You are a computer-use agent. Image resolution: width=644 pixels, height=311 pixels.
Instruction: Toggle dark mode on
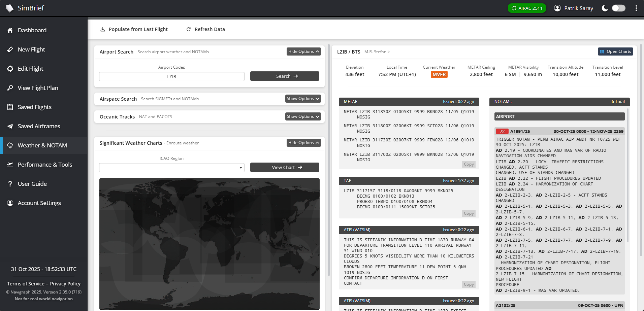618,8
